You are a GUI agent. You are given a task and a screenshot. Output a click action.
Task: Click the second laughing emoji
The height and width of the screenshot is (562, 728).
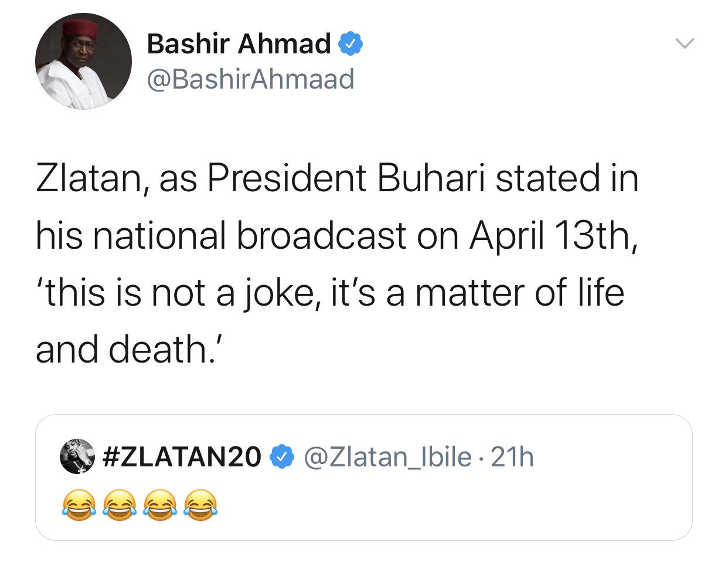coord(119,505)
